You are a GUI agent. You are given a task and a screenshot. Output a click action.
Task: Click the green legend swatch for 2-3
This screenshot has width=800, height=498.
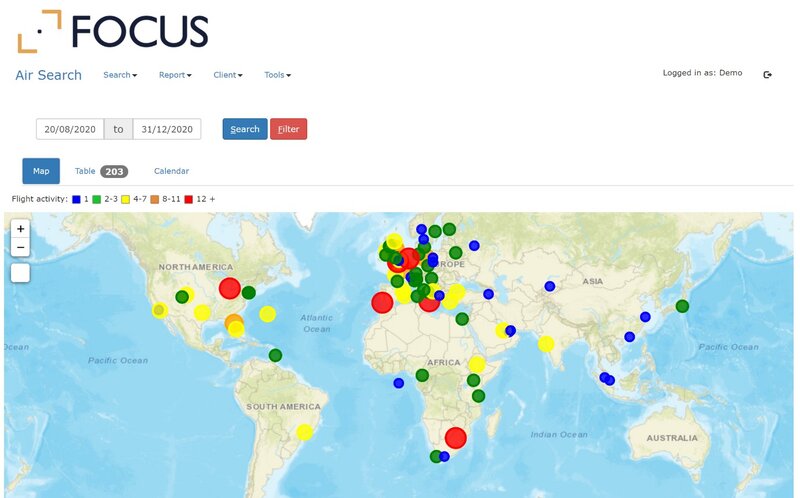pyautogui.click(x=96, y=200)
